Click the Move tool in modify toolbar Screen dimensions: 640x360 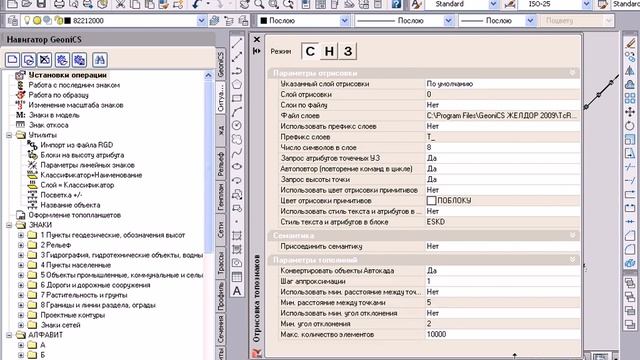pyautogui.click(x=630, y=111)
